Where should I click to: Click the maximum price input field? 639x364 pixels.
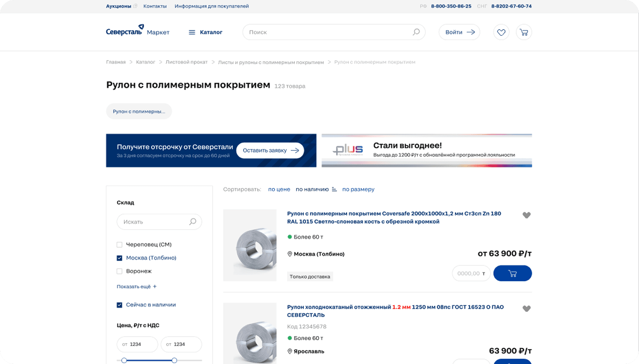(181, 344)
